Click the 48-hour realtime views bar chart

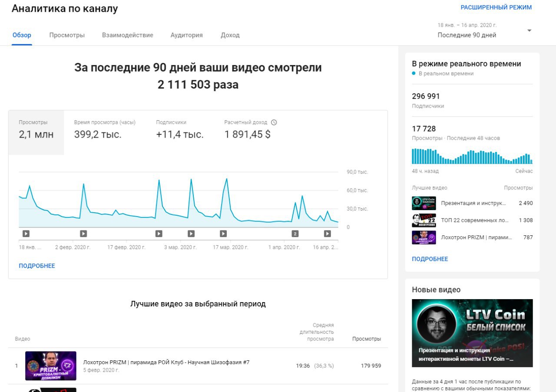pos(472,156)
